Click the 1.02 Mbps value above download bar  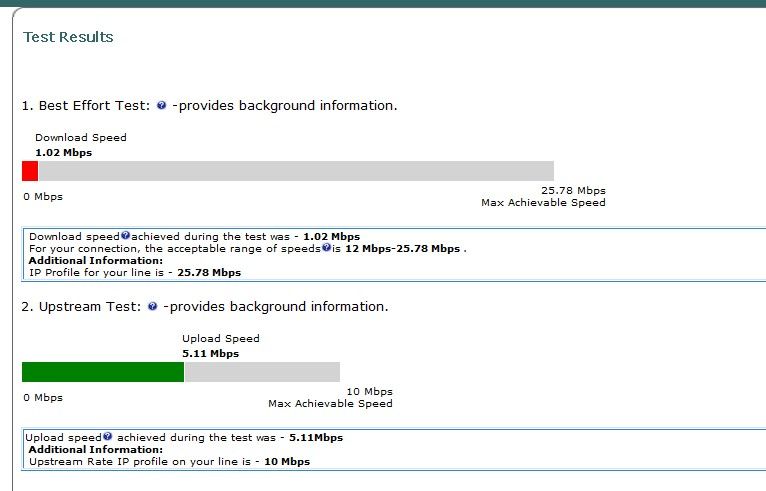tap(64, 152)
